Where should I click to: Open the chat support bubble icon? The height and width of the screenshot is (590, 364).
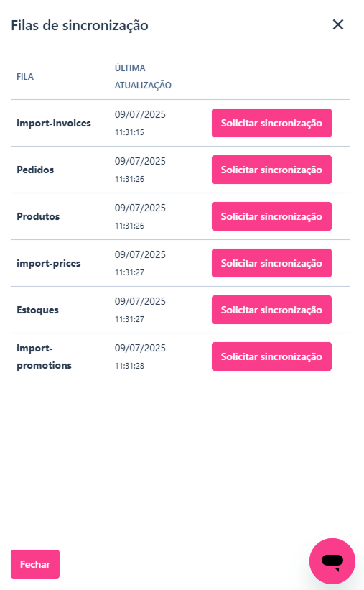[x=332, y=561]
